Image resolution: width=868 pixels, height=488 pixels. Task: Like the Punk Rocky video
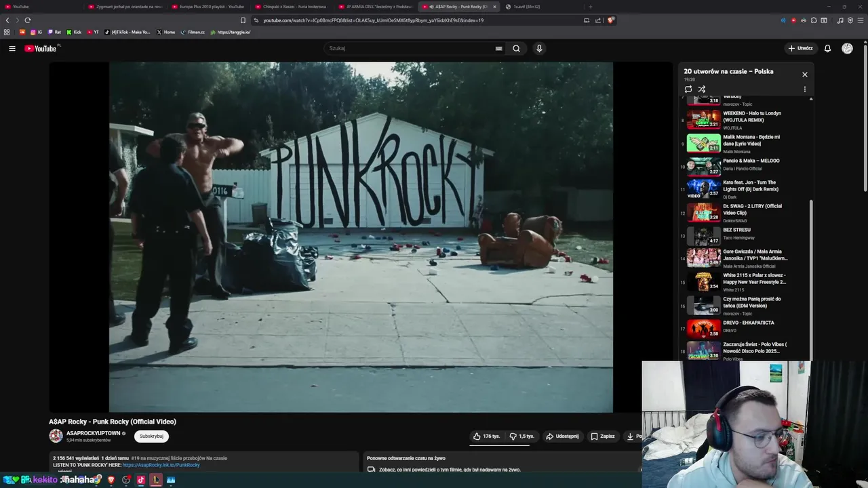(x=486, y=436)
